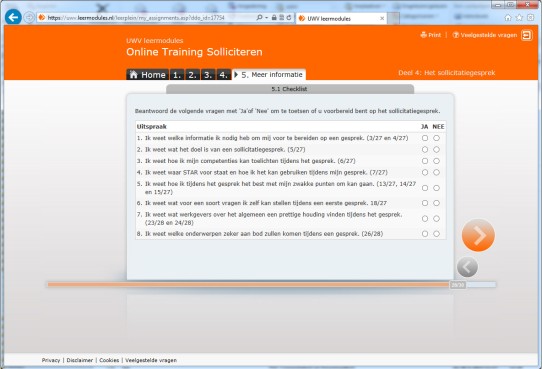Click the NEE column header

(x=438, y=127)
